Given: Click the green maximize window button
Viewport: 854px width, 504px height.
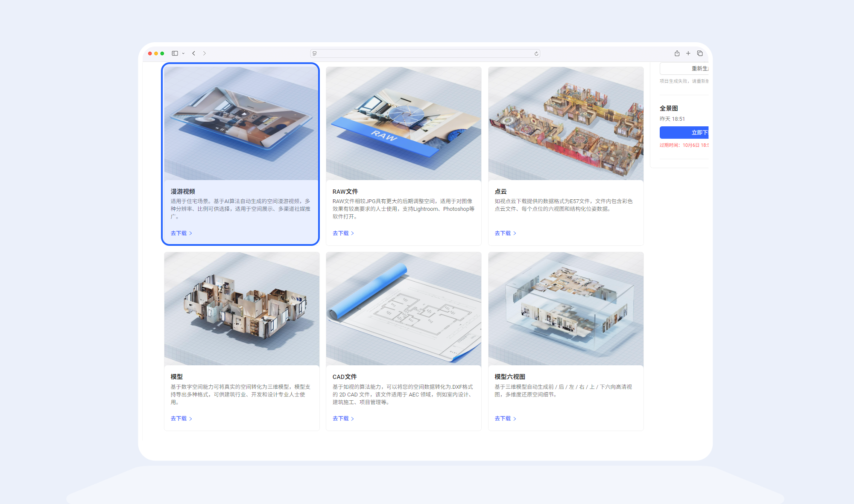Looking at the screenshot, I should 162,53.
